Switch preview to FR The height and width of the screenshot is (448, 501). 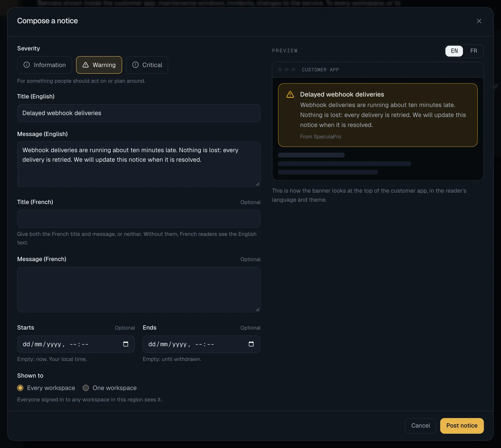473,51
